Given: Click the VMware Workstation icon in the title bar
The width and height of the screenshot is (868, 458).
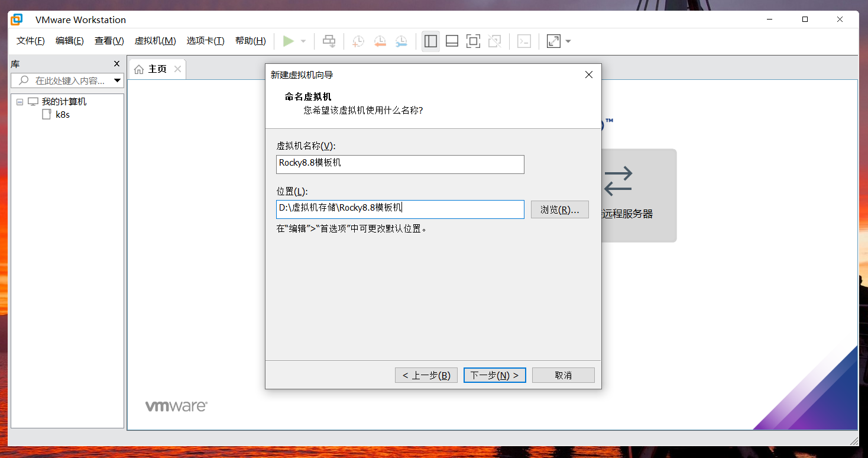Looking at the screenshot, I should (17, 20).
